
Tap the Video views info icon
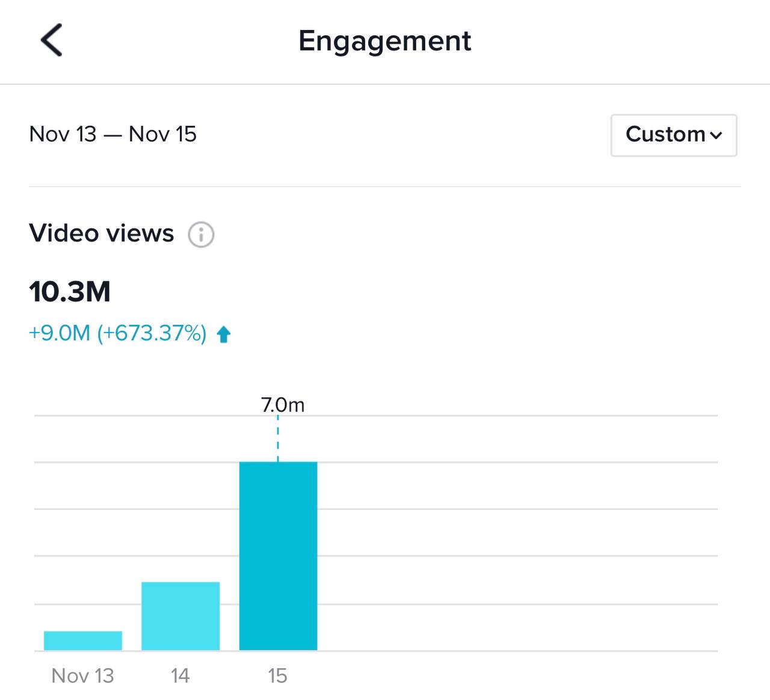pyautogui.click(x=201, y=234)
